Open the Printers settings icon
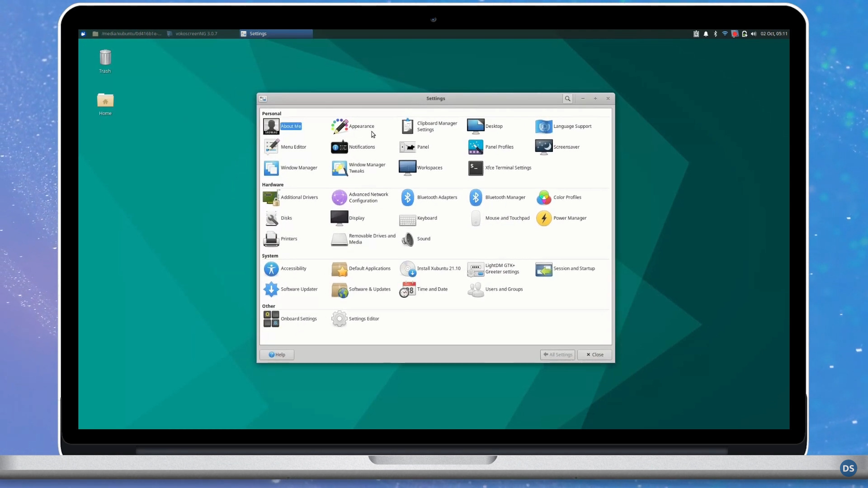 [x=271, y=239]
